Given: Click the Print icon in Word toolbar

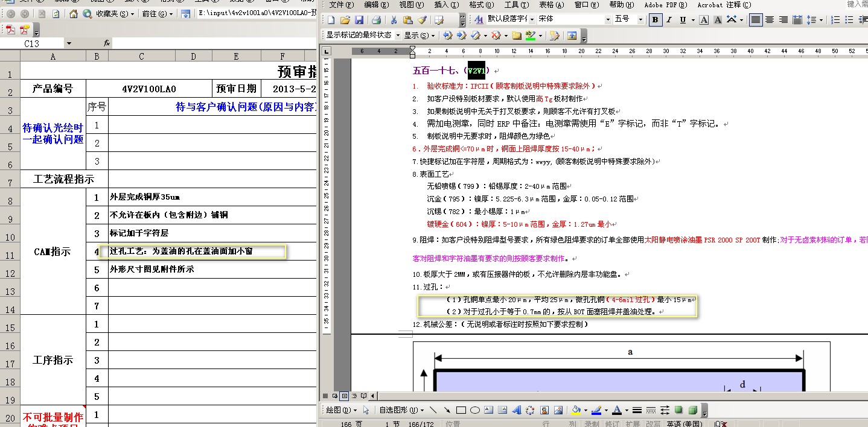Looking at the screenshot, I should coord(376,20).
